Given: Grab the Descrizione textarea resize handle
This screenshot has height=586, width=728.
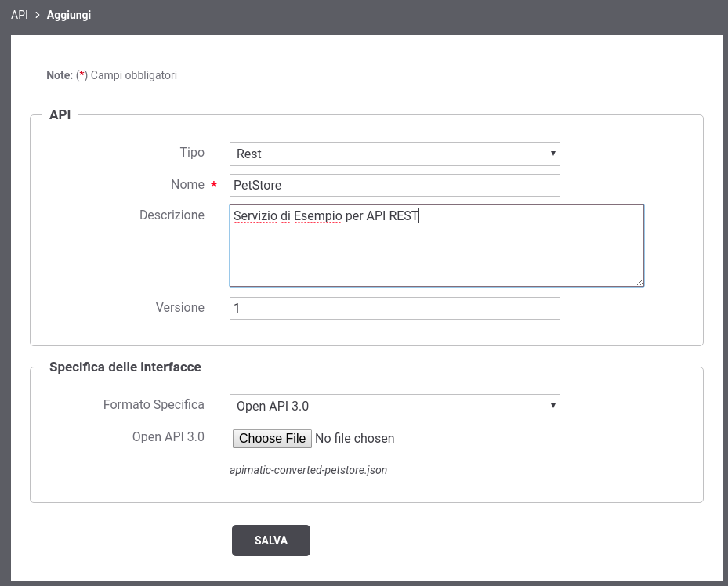Looking at the screenshot, I should pos(639,281).
